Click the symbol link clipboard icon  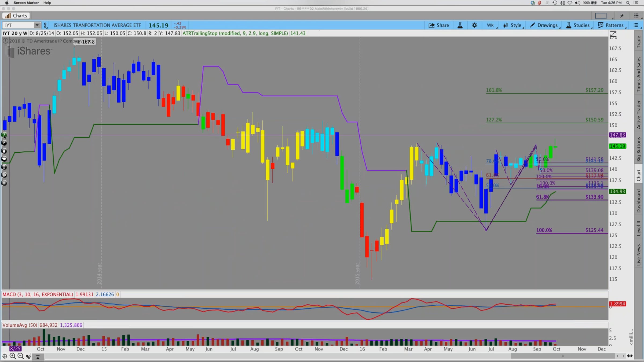point(45,25)
